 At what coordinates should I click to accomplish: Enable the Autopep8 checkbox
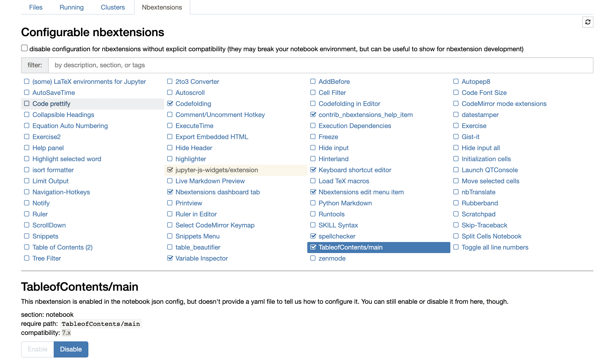click(456, 82)
